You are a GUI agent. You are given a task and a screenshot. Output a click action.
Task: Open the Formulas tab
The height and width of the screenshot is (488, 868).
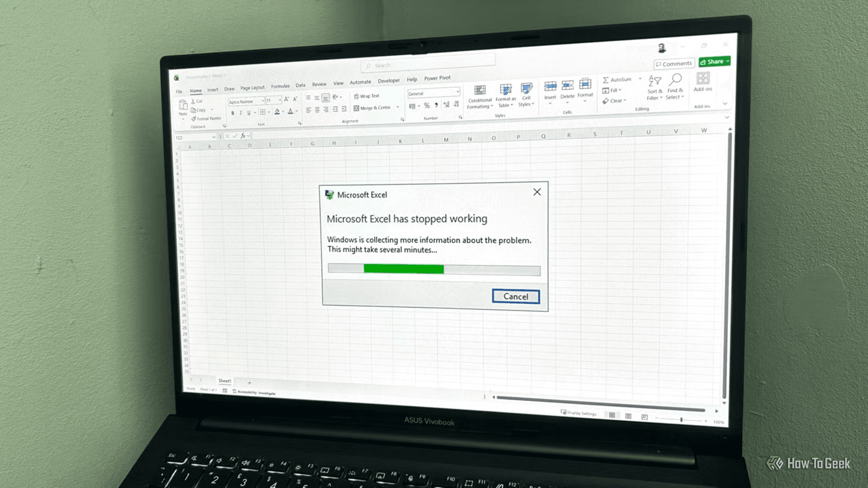point(280,86)
